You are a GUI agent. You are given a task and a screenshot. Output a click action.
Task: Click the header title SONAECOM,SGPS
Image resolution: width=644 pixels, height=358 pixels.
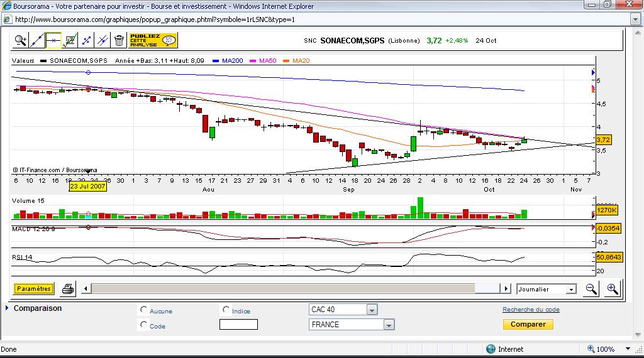(x=352, y=41)
